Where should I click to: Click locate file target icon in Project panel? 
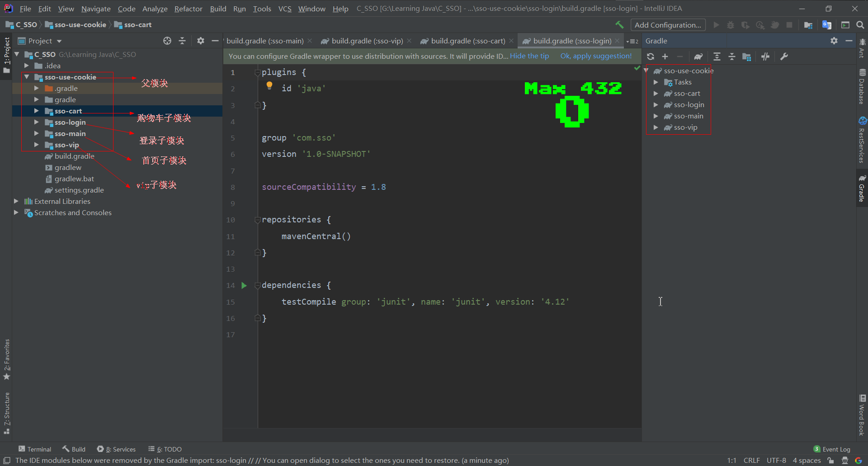tap(167, 41)
